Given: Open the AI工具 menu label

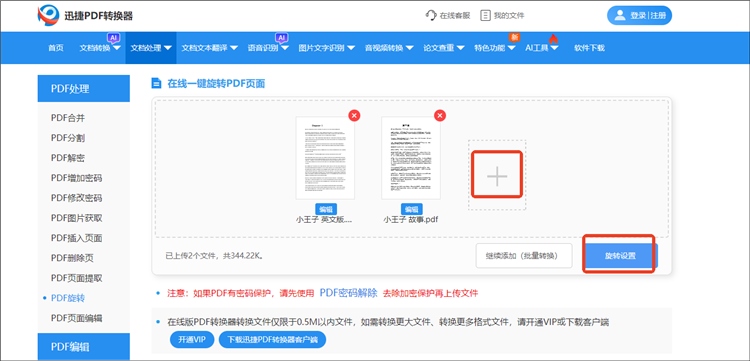Looking at the screenshot, I should (537, 48).
